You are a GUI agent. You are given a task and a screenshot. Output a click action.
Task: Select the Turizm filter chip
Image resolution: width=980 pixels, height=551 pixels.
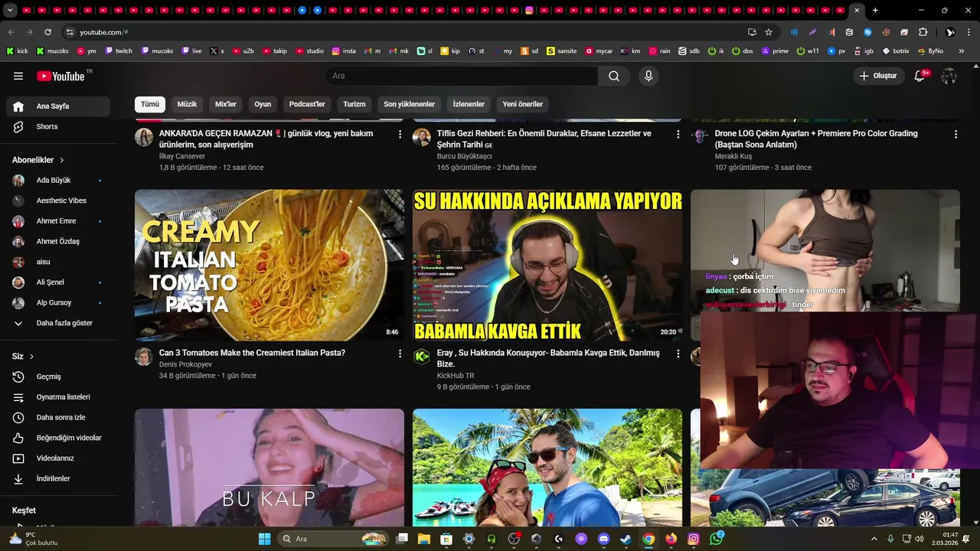(354, 104)
